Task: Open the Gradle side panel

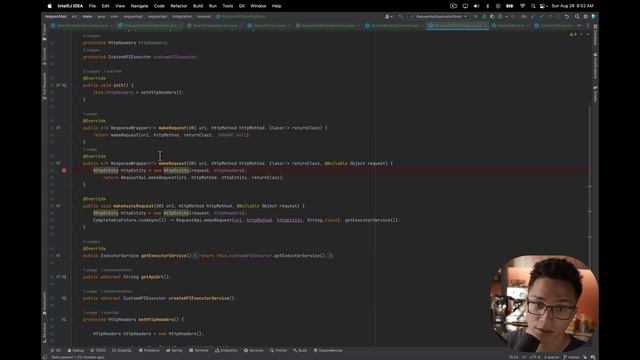Action: tap(596, 94)
